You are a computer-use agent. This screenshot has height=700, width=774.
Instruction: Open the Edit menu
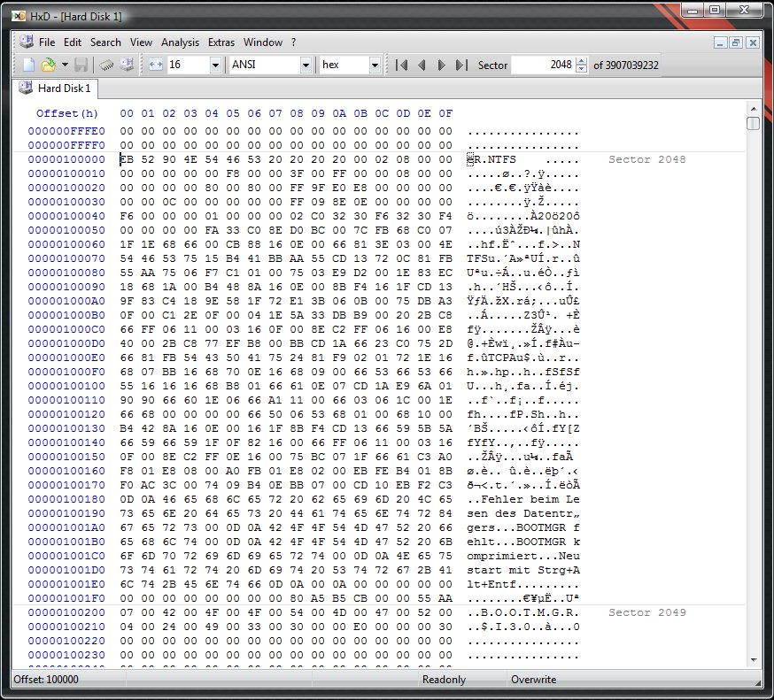(72, 42)
